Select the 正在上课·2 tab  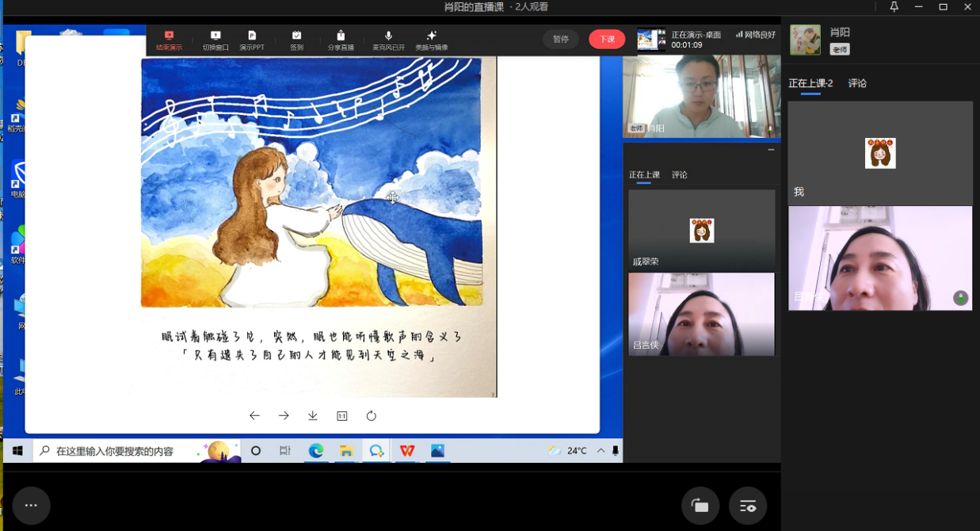(x=810, y=83)
